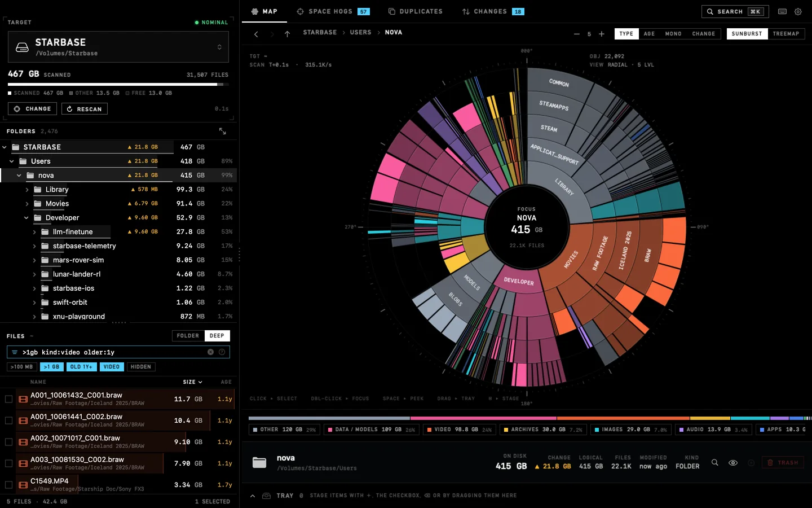Open the Changes tab

493,11
